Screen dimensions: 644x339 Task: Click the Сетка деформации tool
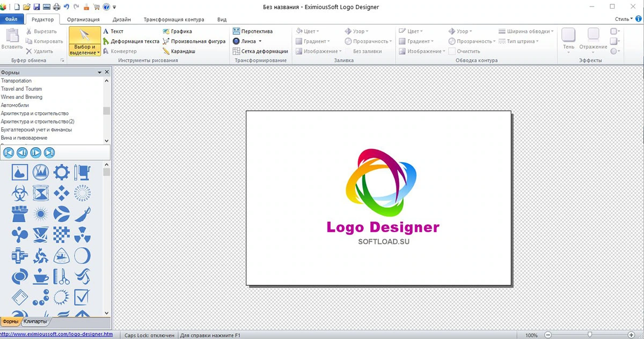click(260, 51)
